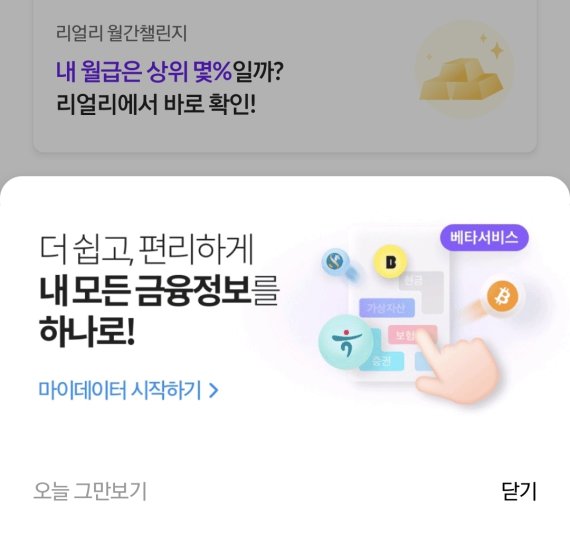This screenshot has width=570, height=536.
Task: Click the chevron after 마이데이터 시작하기
Action: click(x=214, y=391)
